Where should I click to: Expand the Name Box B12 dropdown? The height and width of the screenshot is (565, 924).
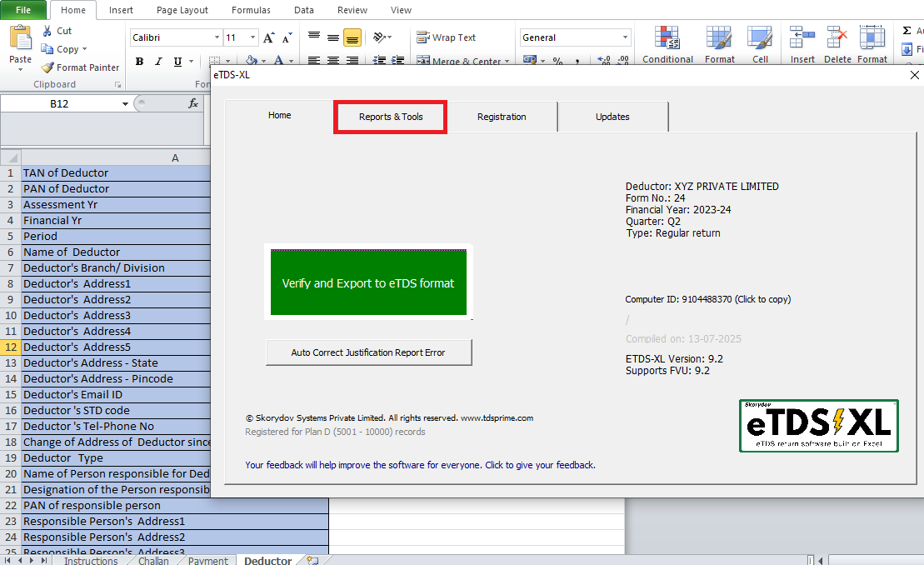125,103
